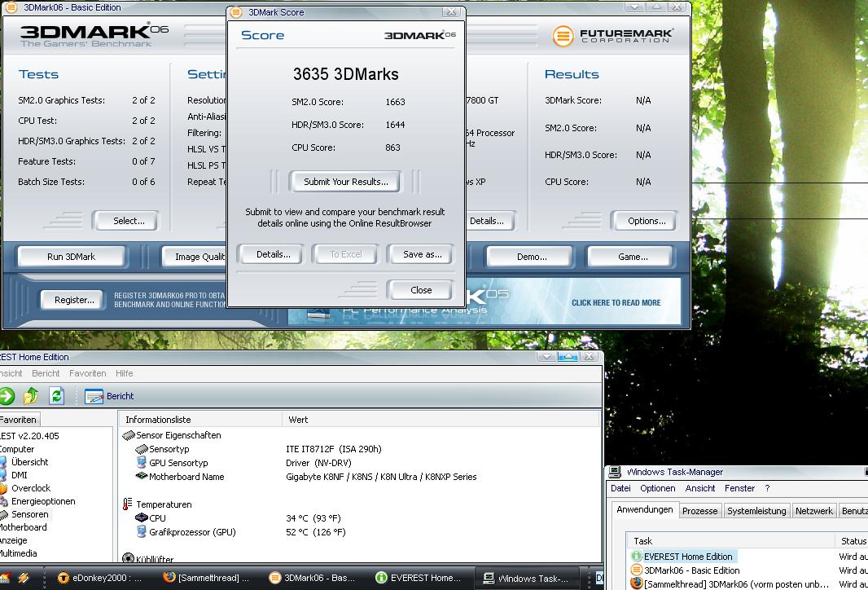Image resolution: width=868 pixels, height=590 pixels.
Task: Open the Optionen menu in Task-Manager
Action: [x=658, y=488]
